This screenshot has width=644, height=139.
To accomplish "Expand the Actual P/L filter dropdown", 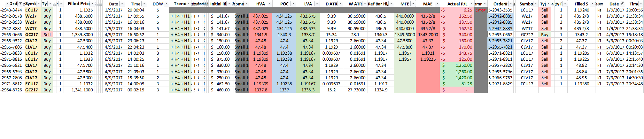I will pos(471,4).
